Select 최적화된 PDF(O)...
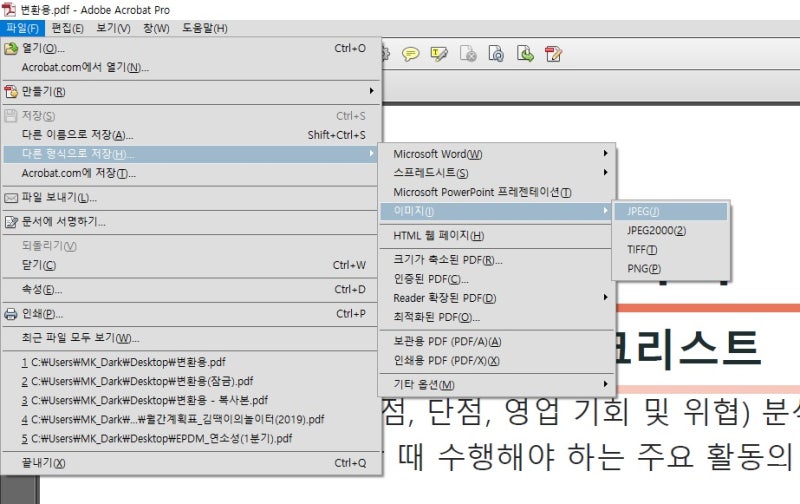 coord(497,317)
